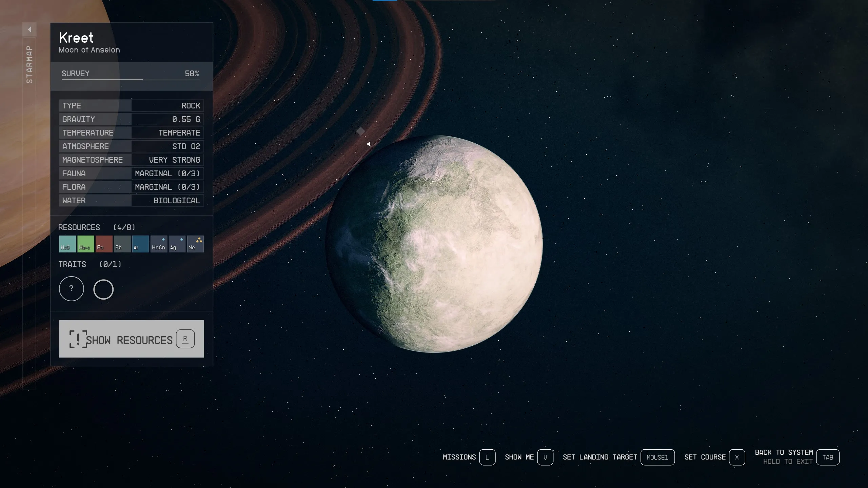Select the Ag silver resource tile

tap(177, 244)
